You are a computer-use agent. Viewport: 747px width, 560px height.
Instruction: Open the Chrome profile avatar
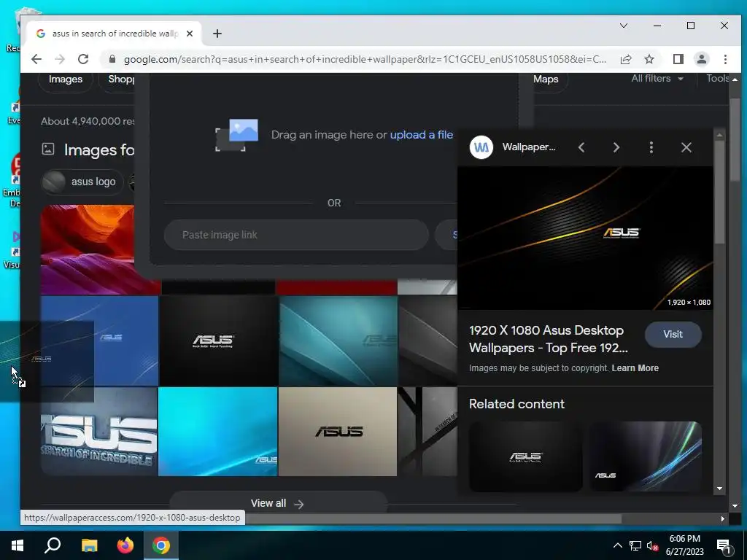[x=701, y=59]
